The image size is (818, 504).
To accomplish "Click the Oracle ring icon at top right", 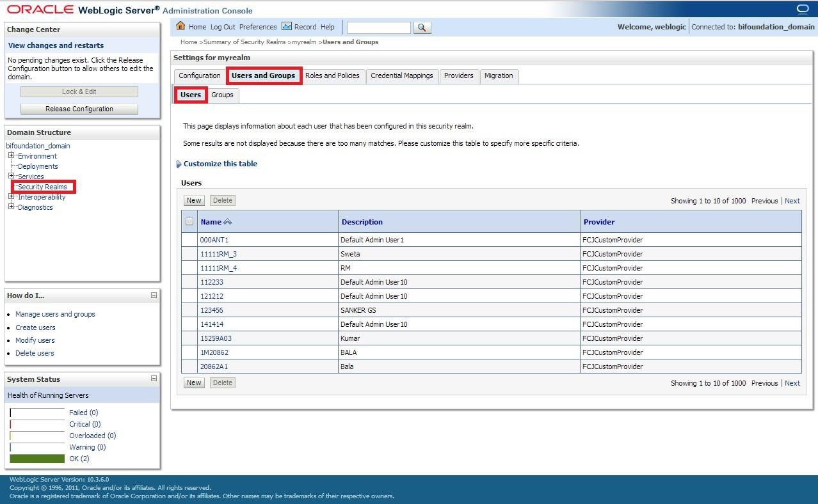I will coord(803,9).
